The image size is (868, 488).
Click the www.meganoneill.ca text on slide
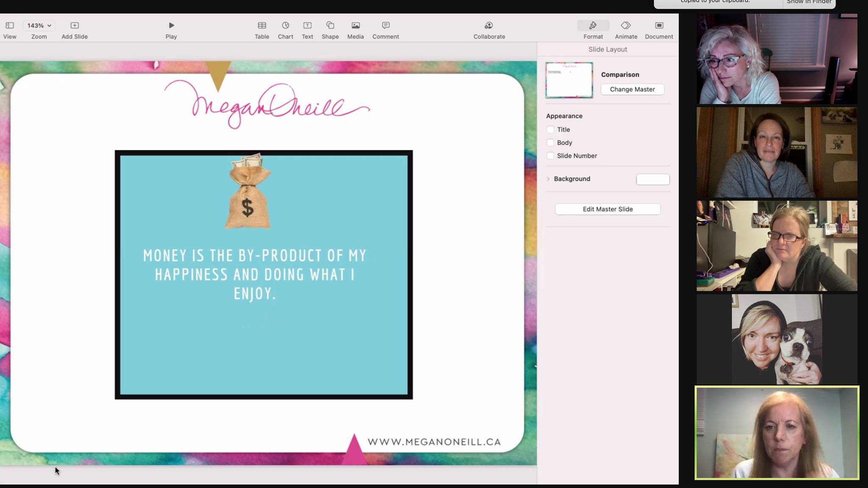434,442
